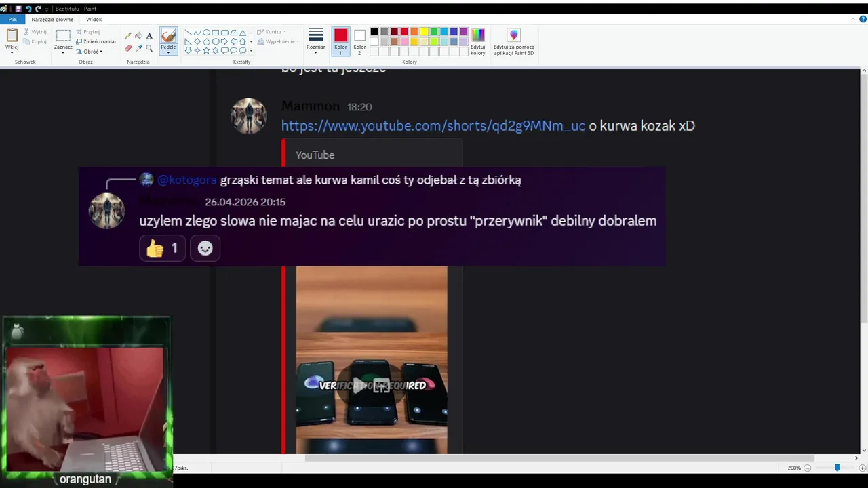Image resolution: width=868 pixels, height=488 pixels.
Task: Click the vertical scrollbar down arrow
Action: (x=864, y=450)
